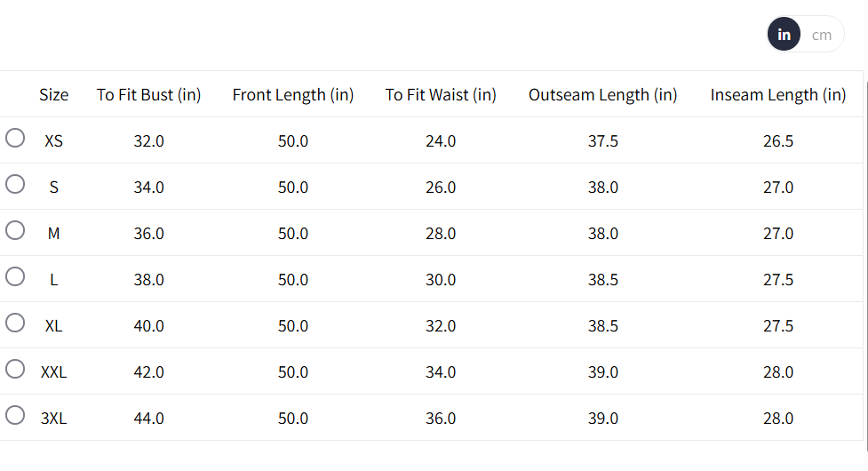
Task: Pick the M size option
Action: [15, 230]
